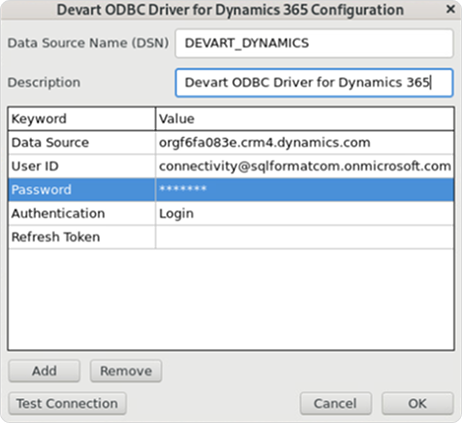Select the User ID keyword cell
Image resolution: width=462 pixels, height=423 pixels.
82,166
